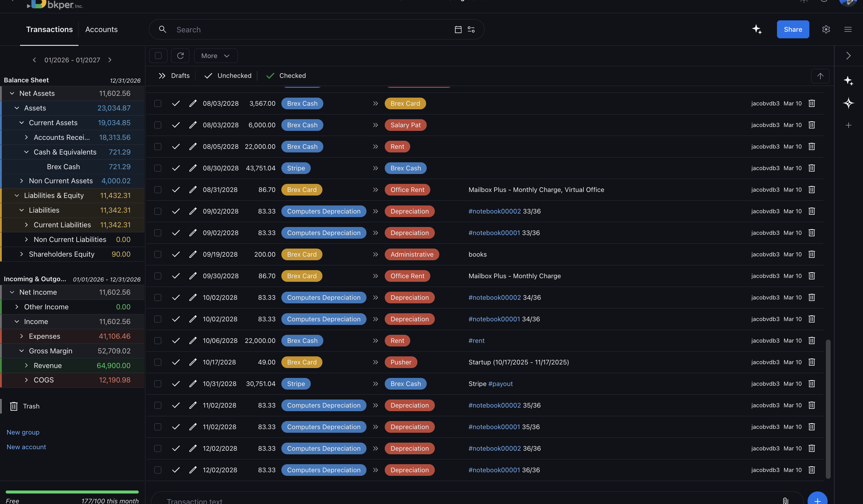
Task: Open the More dropdown
Action: [216, 56]
